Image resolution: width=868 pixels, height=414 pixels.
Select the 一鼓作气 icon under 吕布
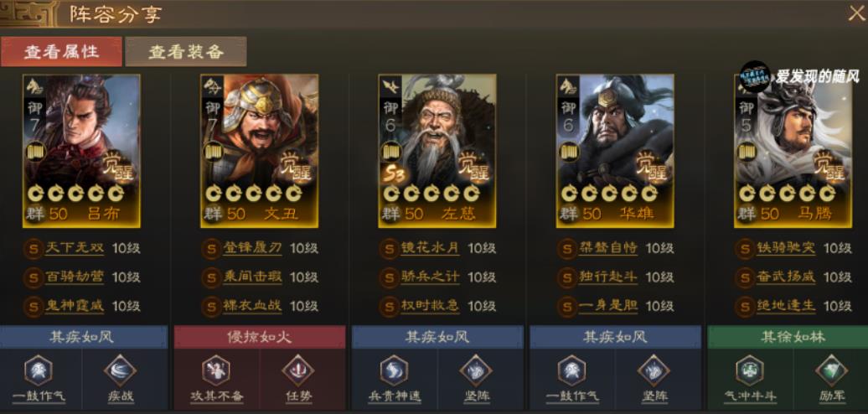point(39,370)
